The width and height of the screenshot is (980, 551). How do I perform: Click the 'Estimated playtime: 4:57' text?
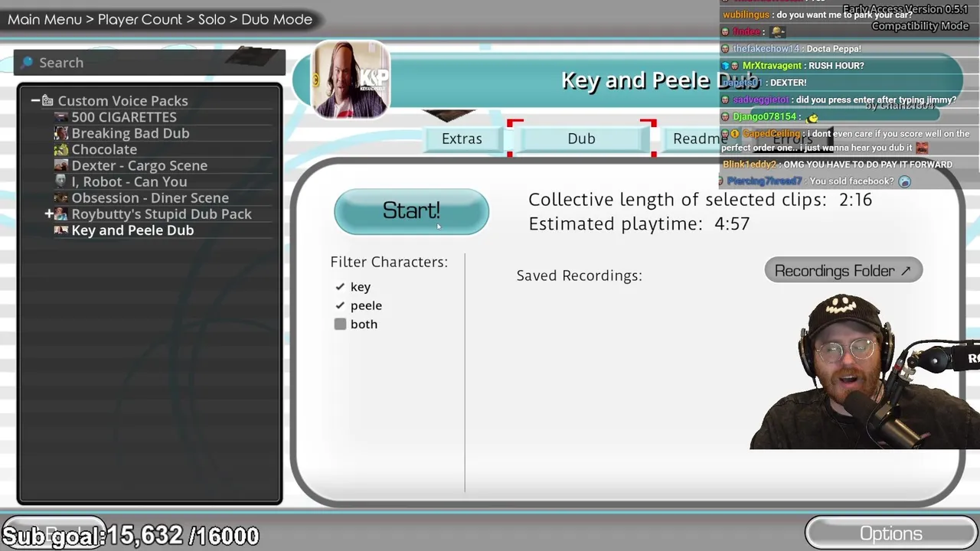[639, 223]
